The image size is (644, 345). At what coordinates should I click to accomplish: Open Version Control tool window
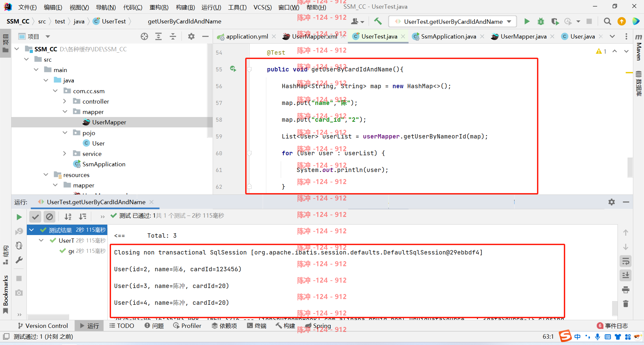click(x=43, y=326)
